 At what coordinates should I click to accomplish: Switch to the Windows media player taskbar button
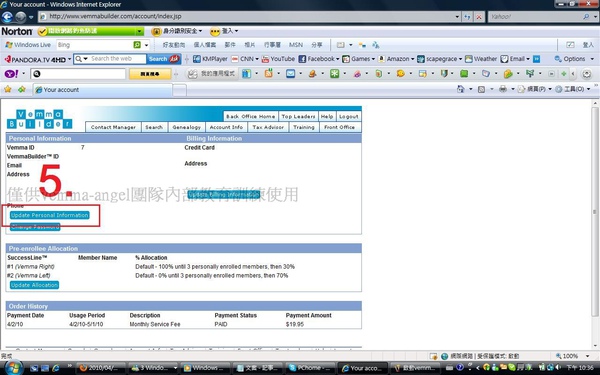click(x=205, y=368)
